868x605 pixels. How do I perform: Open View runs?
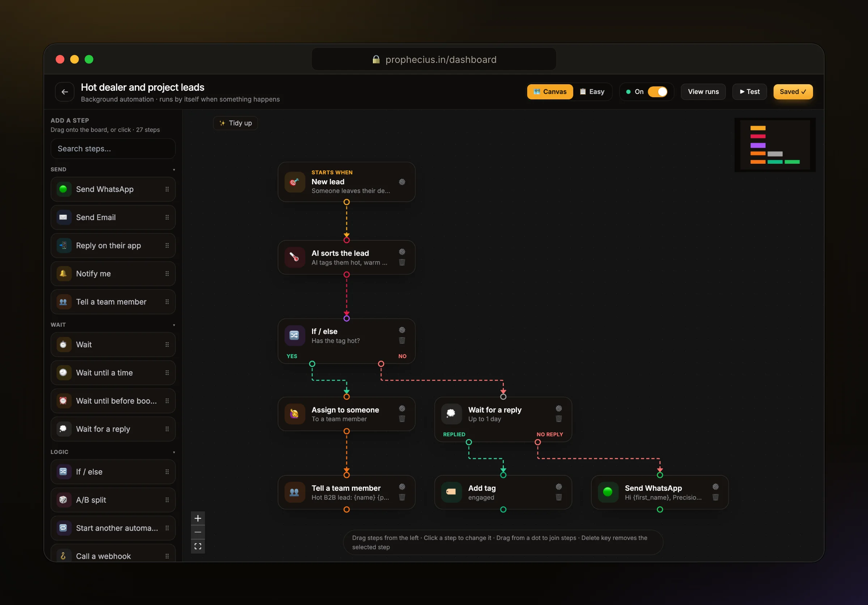tap(703, 92)
